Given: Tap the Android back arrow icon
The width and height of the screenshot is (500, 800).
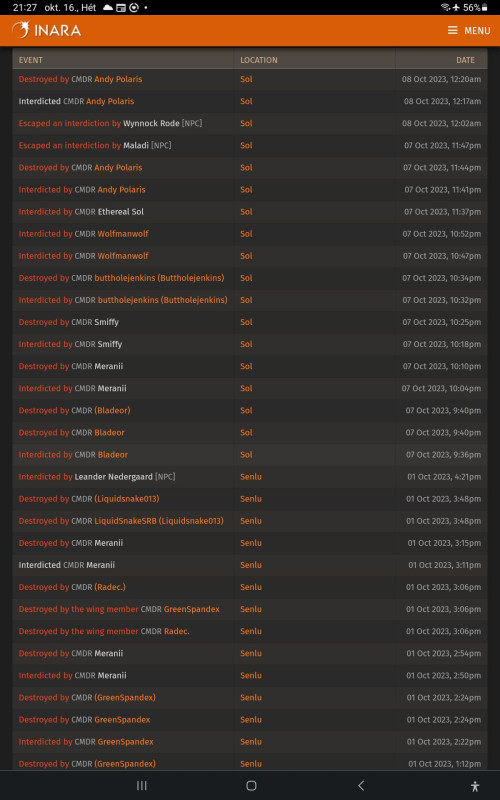Looking at the screenshot, I should pos(361,786).
